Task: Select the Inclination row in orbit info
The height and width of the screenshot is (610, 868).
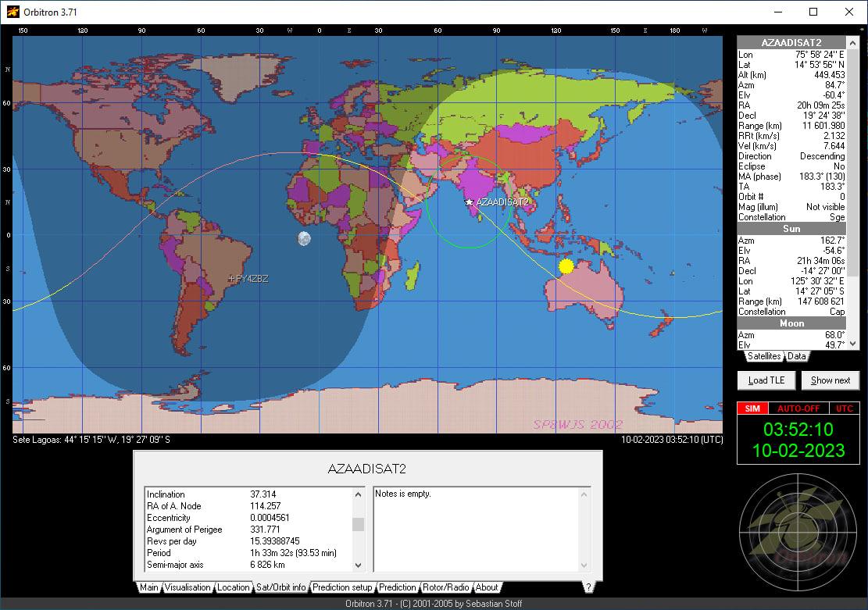Action: 248,494
